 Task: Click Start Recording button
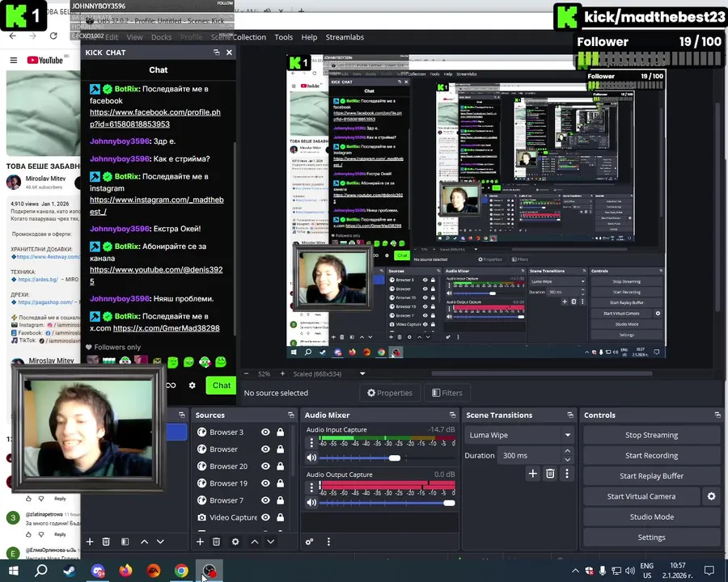click(x=651, y=455)
